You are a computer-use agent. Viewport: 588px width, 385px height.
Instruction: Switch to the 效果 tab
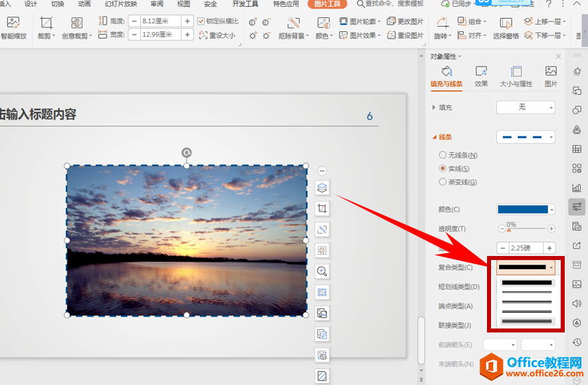481,76
